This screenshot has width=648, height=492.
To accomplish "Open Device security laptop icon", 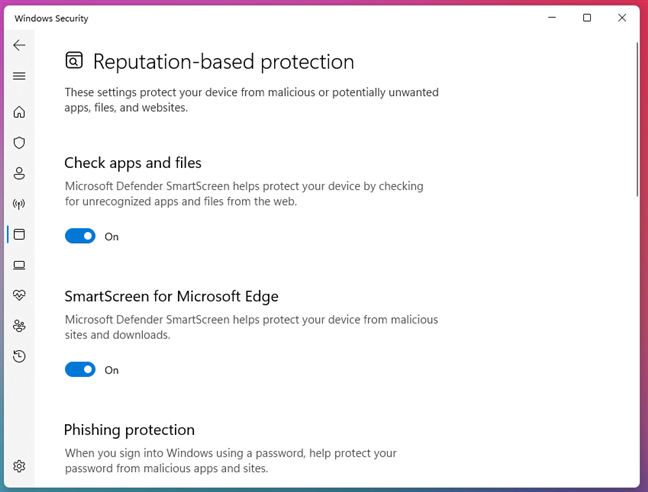I will tap(19, 265).
